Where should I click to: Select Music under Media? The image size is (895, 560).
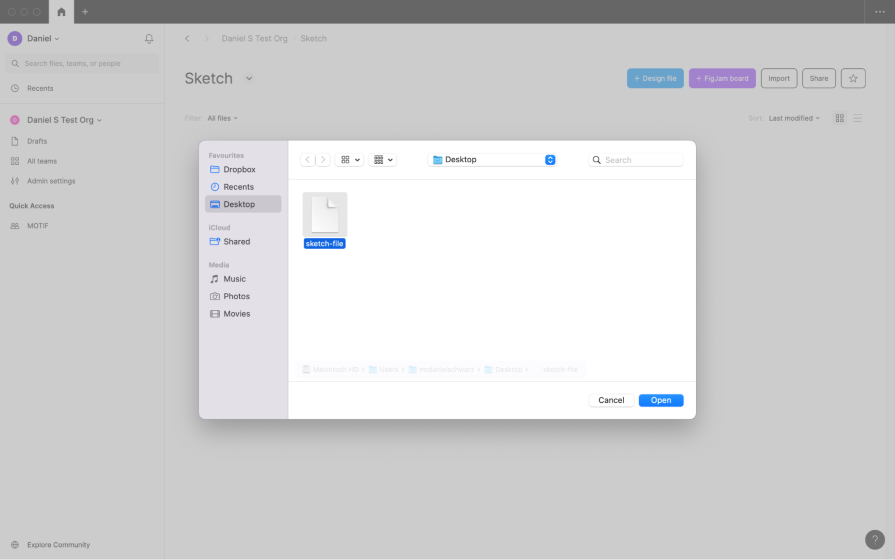coord(234,279)
